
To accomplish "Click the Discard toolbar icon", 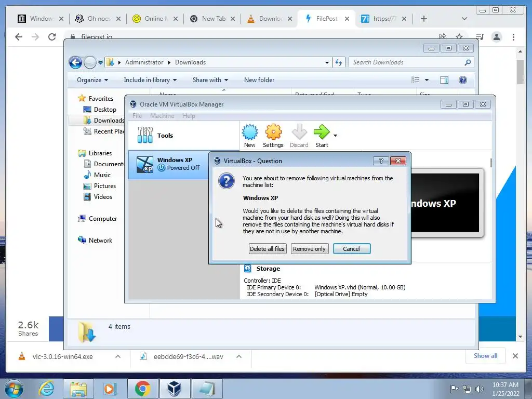I will click(299, 136).
